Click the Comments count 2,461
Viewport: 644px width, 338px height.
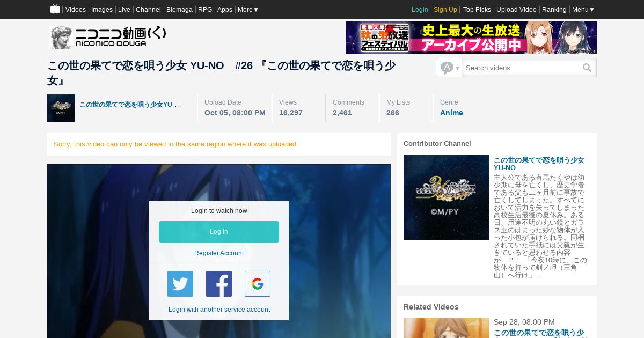[342, 113]
